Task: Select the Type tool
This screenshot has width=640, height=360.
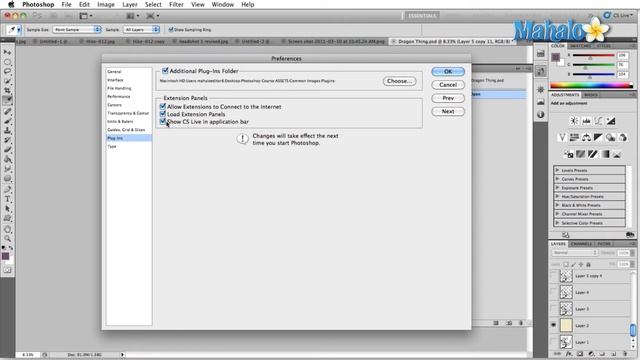Action: [7, 199]
